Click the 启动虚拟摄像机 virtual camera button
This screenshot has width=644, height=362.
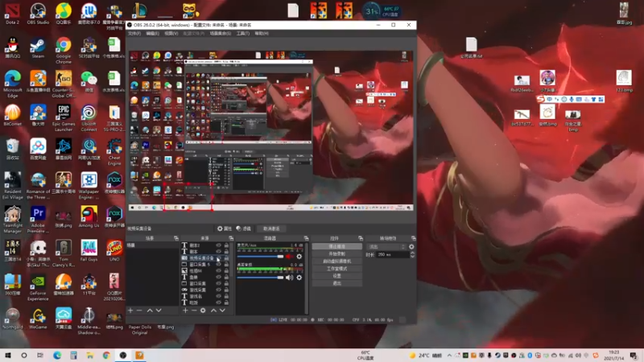336,261
